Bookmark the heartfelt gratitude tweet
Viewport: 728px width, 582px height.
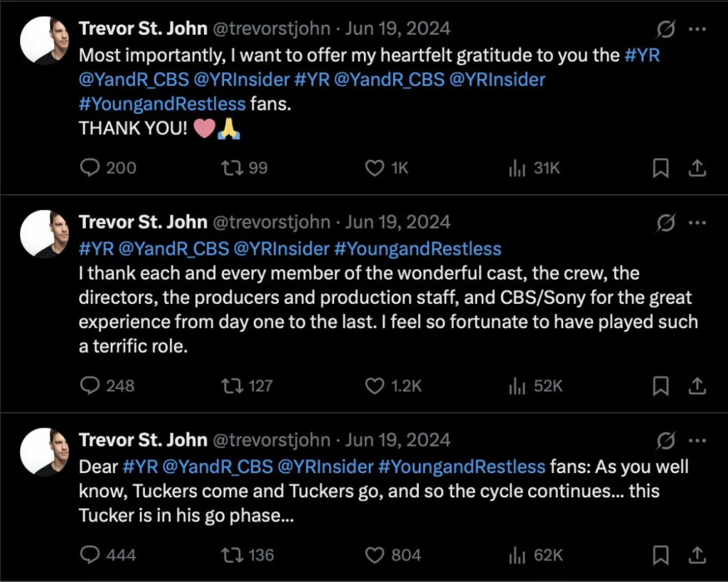(x=660, y=168)
